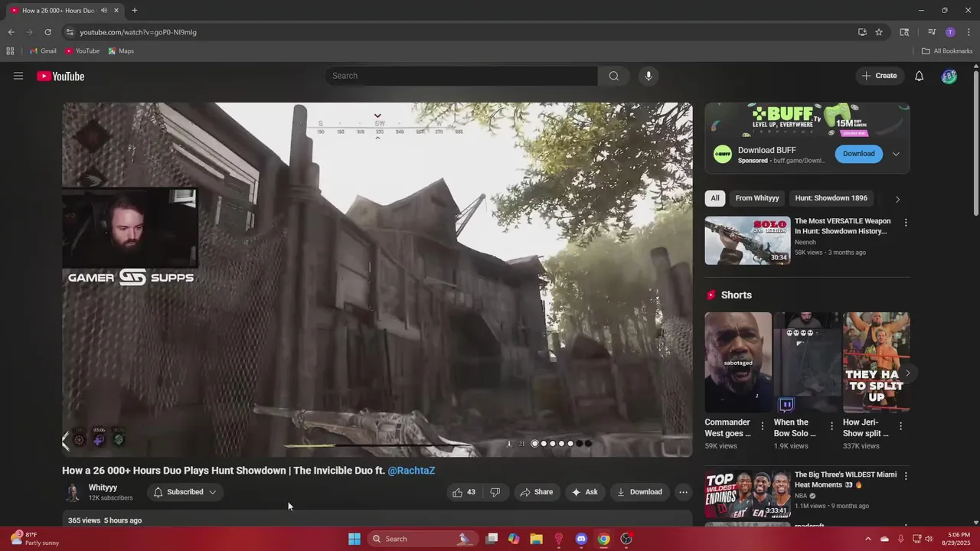Screen dimensions: 980x551
Task: Select the From Whityyy filter chip
Action: [757, 198]
